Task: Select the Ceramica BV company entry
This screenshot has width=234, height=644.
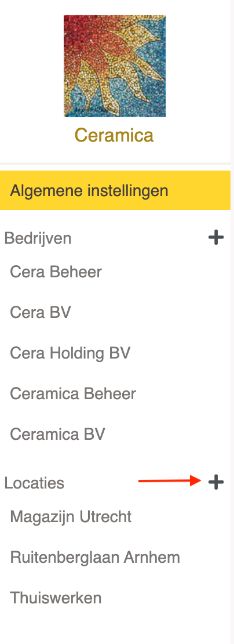Action: pos(57,435)
